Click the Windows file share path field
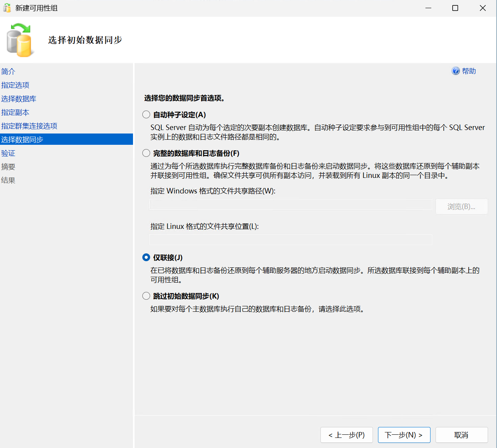This screenshot has height=448, width=497. tap(290, 204)
